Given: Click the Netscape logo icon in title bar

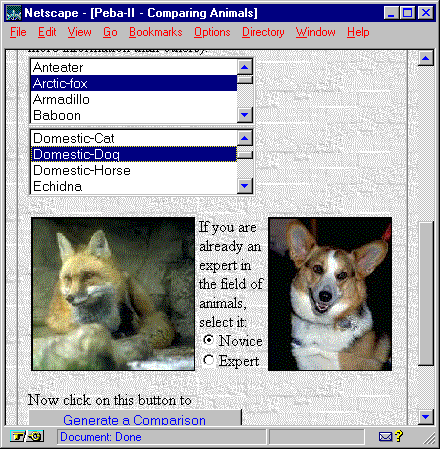Looking at the screenshot, I should coord(14,13).
